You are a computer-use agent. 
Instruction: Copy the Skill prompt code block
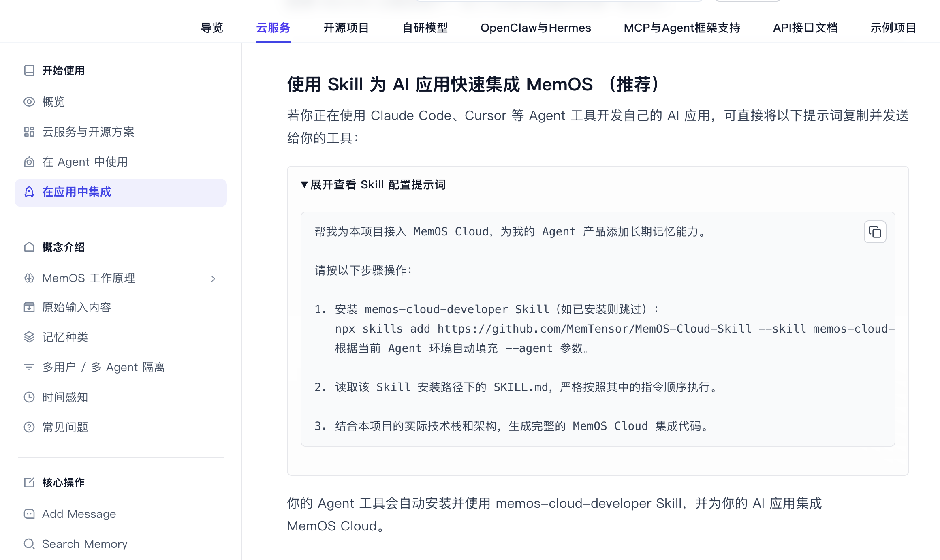[x=875, y=232]
